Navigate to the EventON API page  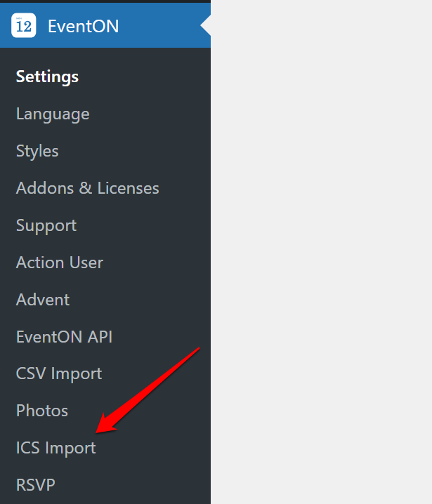[x=65, y=337]
